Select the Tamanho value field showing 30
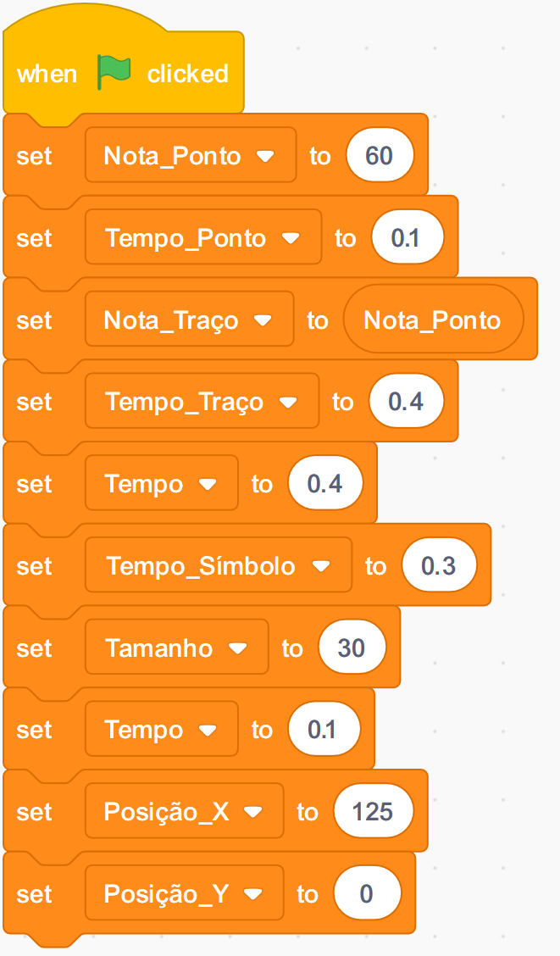 351,648
